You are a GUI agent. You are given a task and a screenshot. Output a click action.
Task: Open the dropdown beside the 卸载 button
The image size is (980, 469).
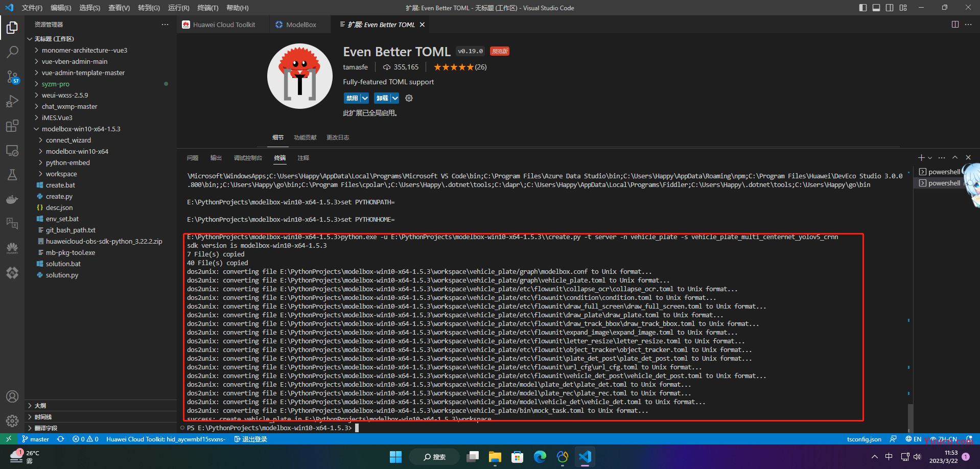click(x=395, y=98)
